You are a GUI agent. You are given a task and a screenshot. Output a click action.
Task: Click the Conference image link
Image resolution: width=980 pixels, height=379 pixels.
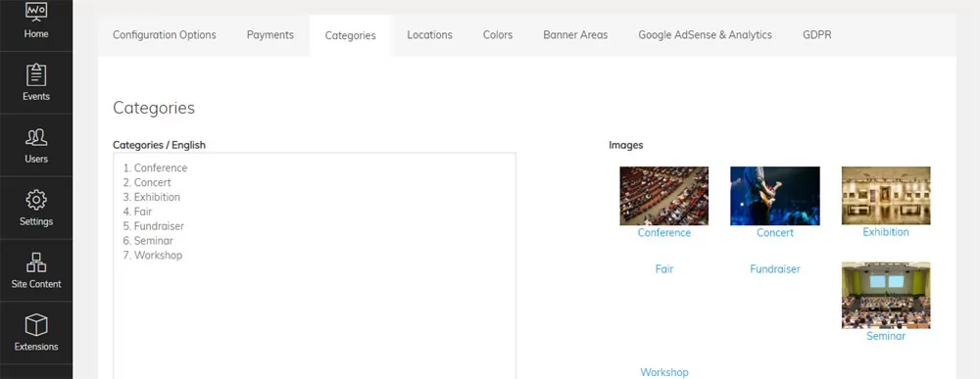pos(663,233)
